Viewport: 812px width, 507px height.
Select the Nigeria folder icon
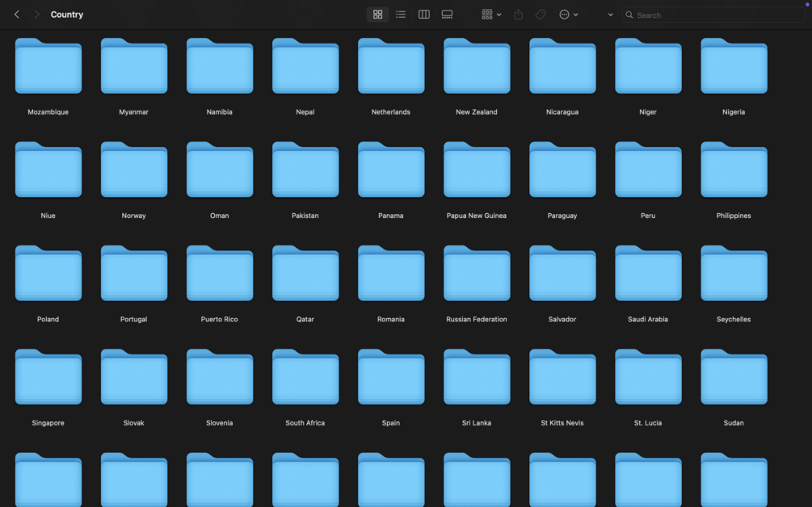pos(734,65)
